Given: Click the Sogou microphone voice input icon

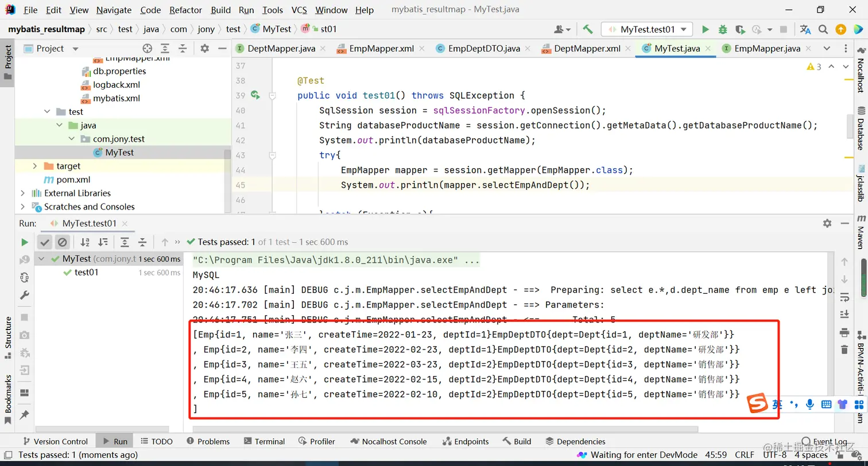Looking at the screenshot, I should coord(810,404).
